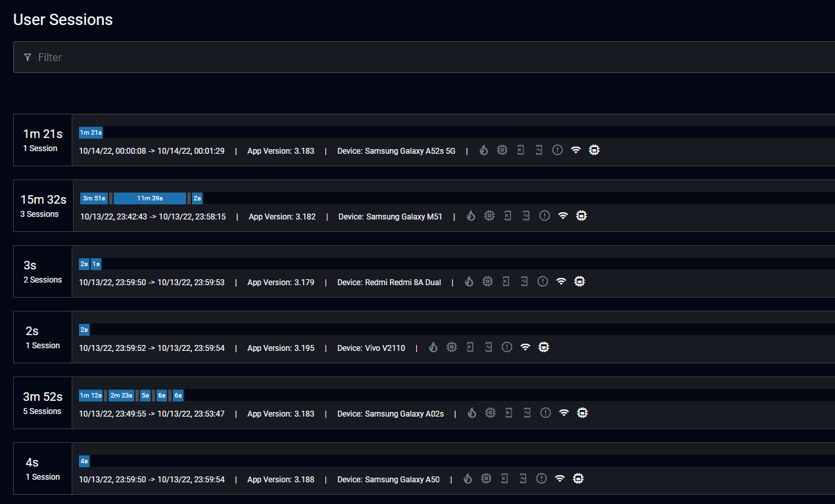Click the "Device: Redmi Redmi 8A Dual" text

point(389,283)
